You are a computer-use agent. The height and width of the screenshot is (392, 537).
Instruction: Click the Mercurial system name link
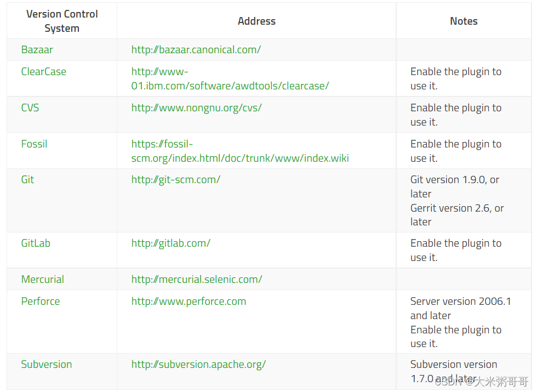[x=42, y=279]
